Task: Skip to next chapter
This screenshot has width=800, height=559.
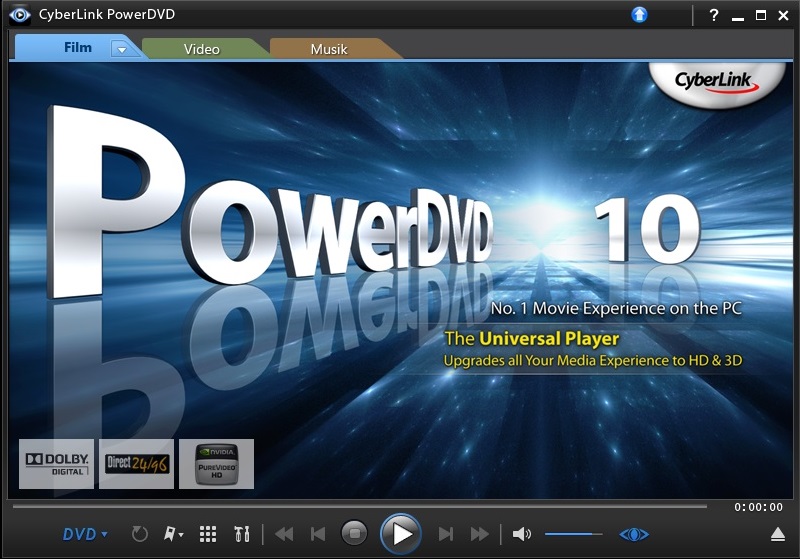Action: point(445,534)
